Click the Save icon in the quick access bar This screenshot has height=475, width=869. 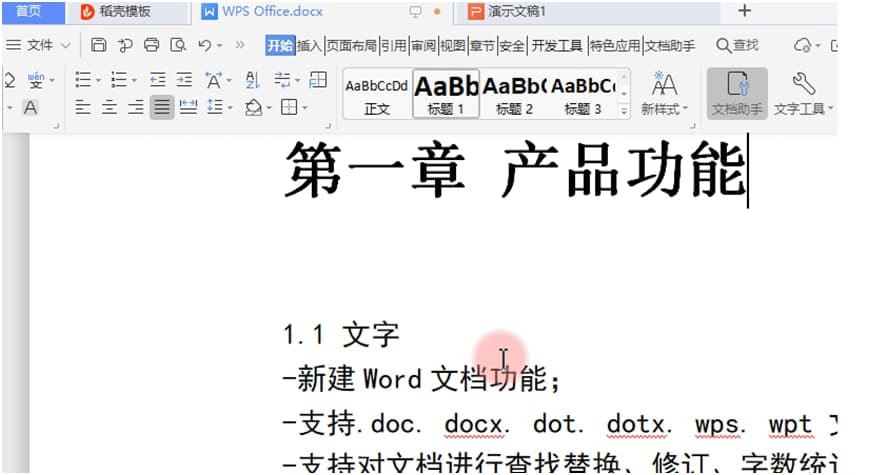[x=99, y=45]
